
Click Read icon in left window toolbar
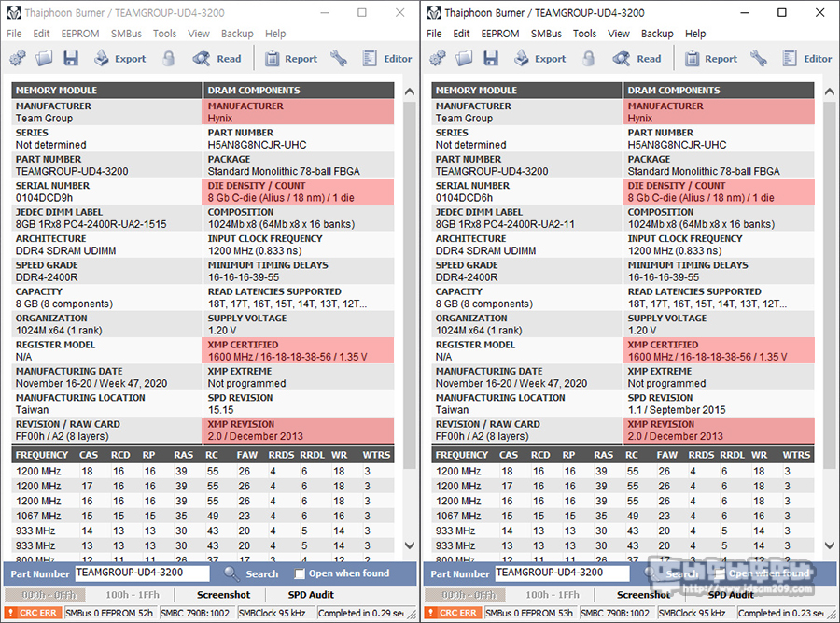point(202,58)
